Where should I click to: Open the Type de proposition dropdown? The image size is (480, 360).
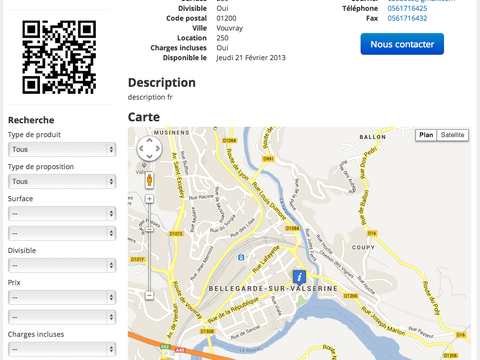[x=62, y=181]
